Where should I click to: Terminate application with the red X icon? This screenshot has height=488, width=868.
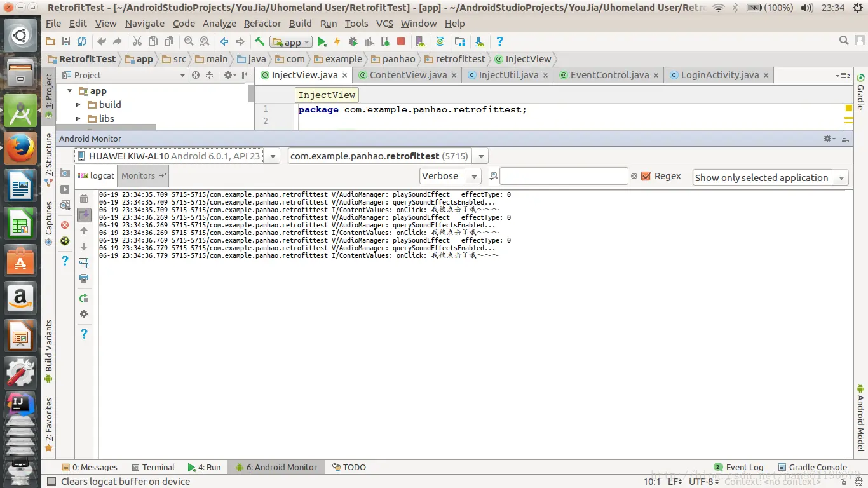(65, 225)
